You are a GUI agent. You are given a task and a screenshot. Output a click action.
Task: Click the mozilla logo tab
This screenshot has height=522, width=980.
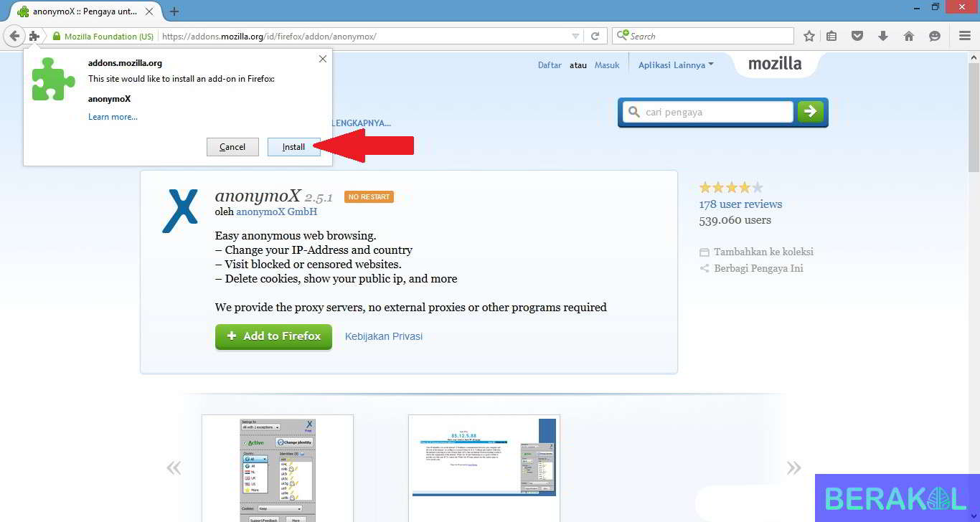775,64
